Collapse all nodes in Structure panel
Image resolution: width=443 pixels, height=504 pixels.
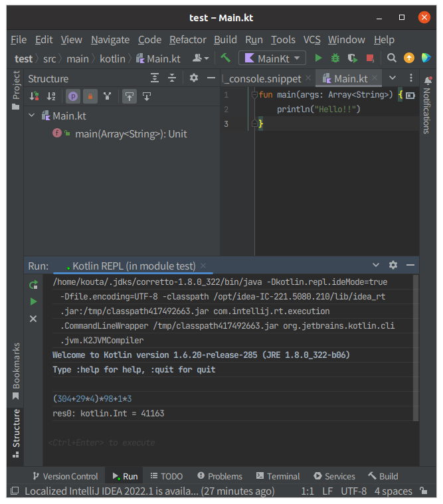(172, 78)
